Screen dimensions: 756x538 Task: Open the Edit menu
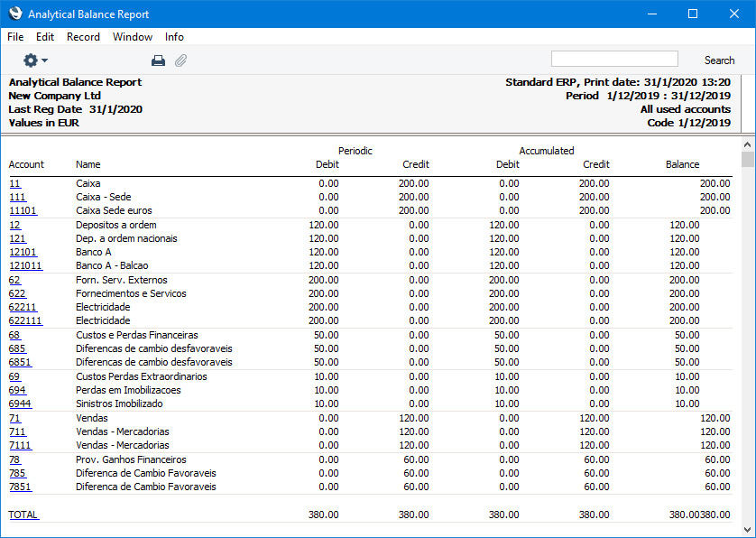pos(45,37)
